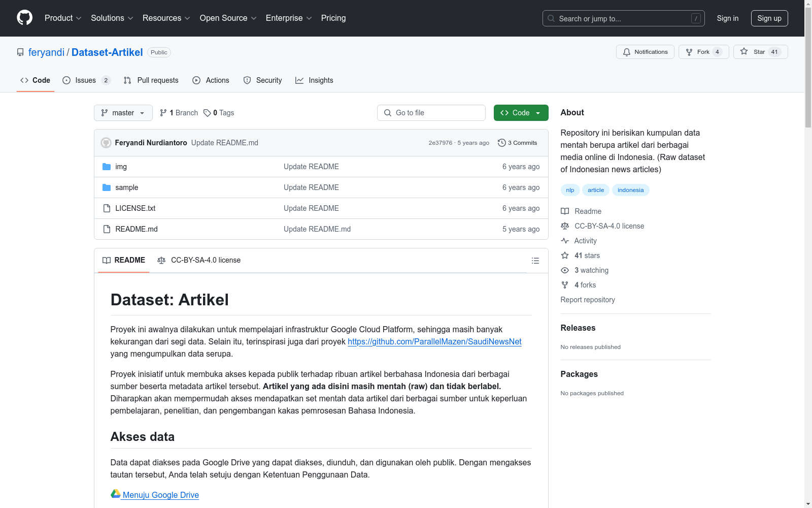Switch to the Actions tab
812x508 pixels.
pyautogui.click(x=211, y=80)
